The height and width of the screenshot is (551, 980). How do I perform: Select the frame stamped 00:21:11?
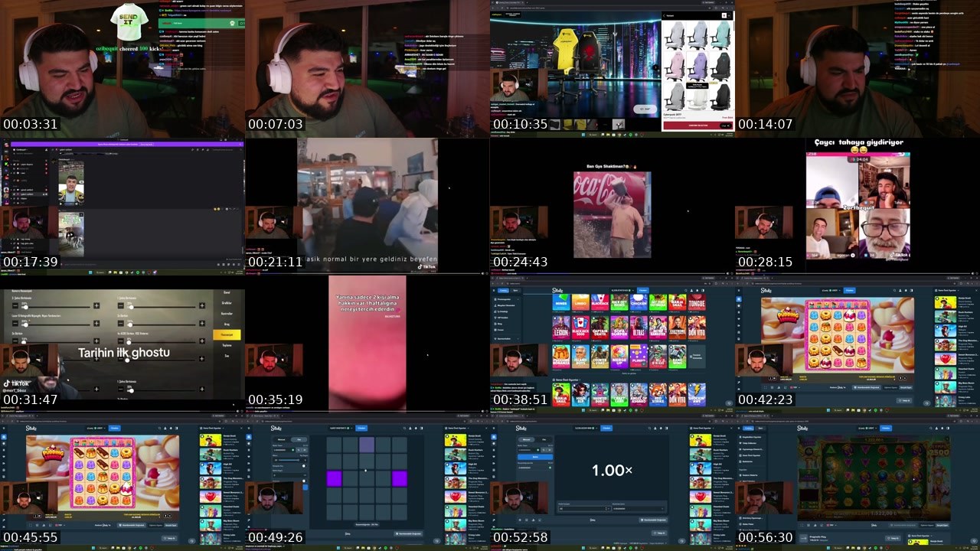[x=367, y=207]
